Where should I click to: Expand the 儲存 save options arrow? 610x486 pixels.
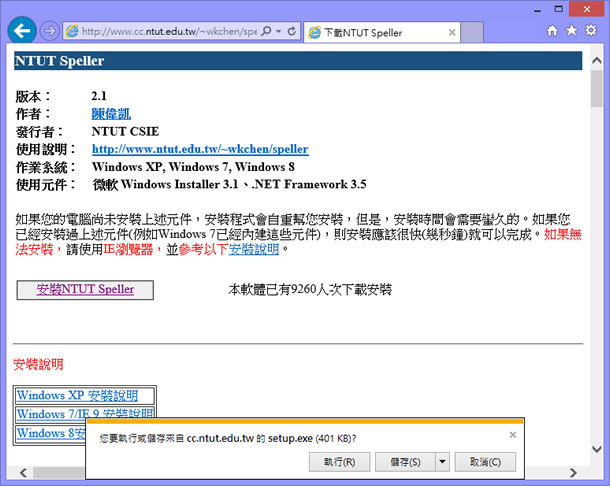coord(442,462)
